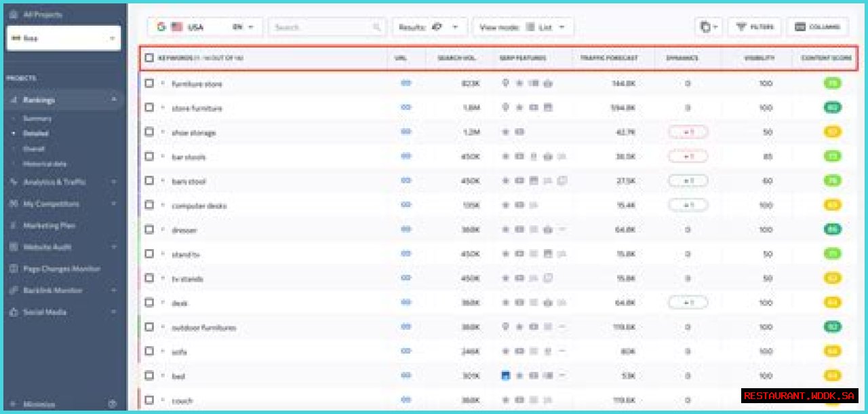This screenshot has height=414, width=868.
Task: Check the checkbox for 'shoe storage'
Action: coord(150,132)
